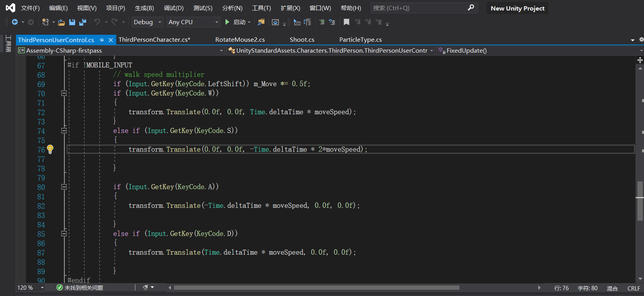The image size is (644, 296).
Task: Show the open documents list dropdown arrow
Action: click(x=632, y=40)
